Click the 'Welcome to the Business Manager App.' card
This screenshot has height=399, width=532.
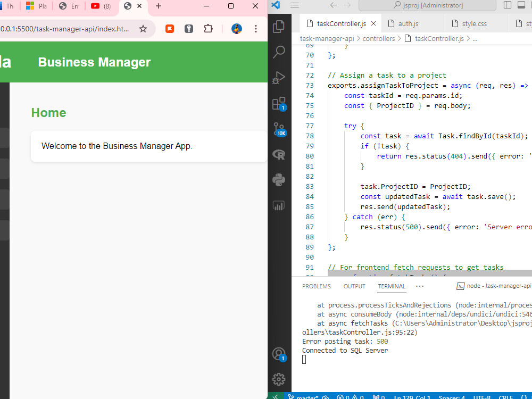point(149,146)
